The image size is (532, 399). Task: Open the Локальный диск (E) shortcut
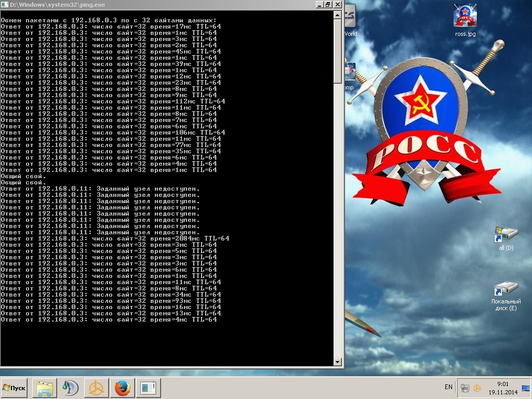[506, 290]
